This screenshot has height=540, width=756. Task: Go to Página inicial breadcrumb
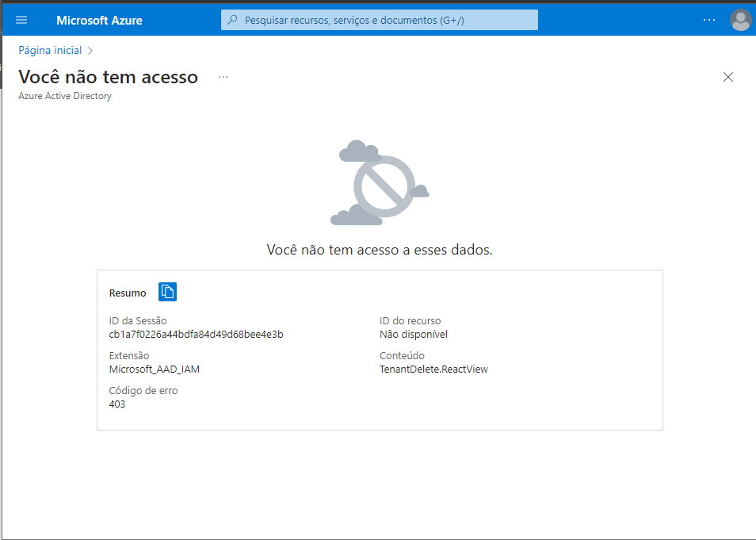click(x=50, y=50)
